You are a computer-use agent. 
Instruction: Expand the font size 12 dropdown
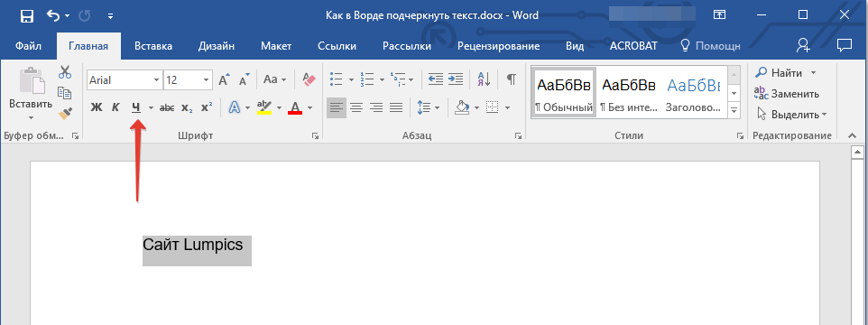pyautogui.click(x=206, y=80)
